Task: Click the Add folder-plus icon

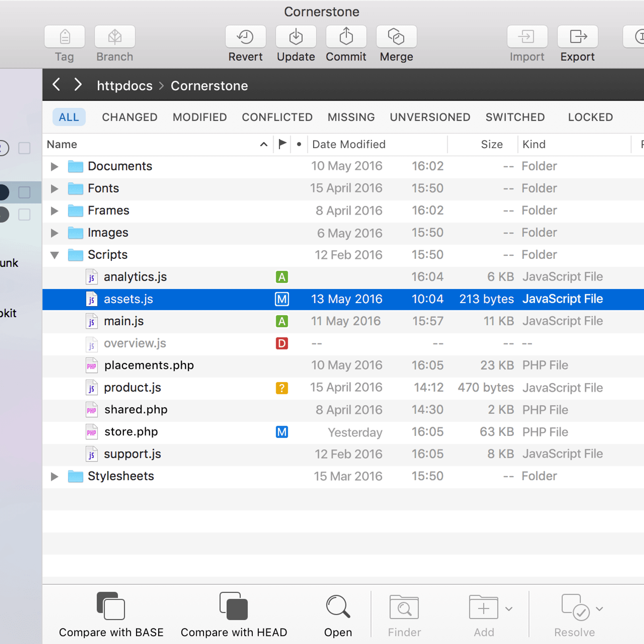Action: pyautogui.click(x=483, y=607)
